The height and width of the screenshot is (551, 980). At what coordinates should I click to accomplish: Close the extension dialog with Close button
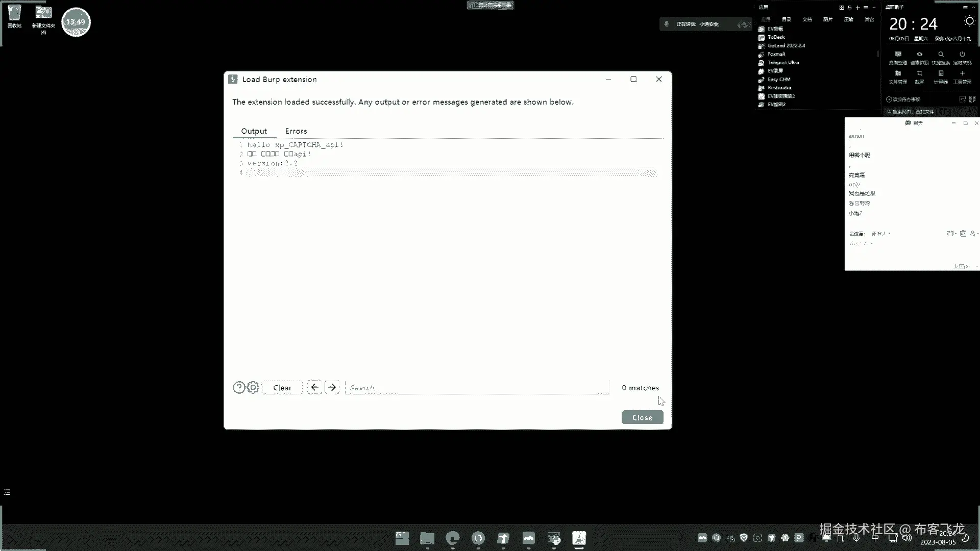coord(642,417)
